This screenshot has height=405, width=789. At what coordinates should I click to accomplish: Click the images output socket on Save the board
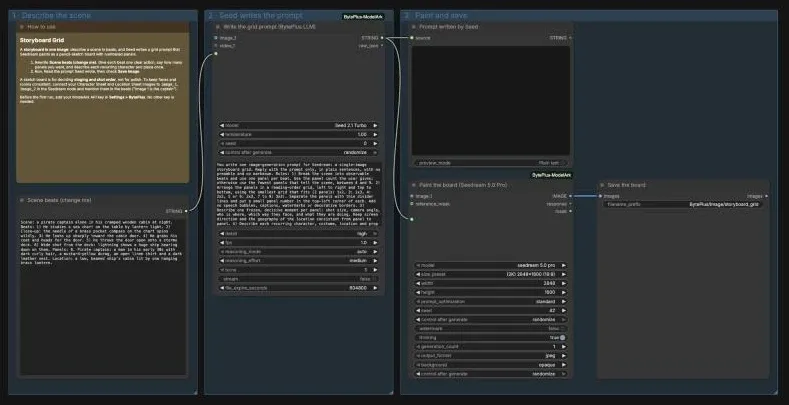(766, 196)
